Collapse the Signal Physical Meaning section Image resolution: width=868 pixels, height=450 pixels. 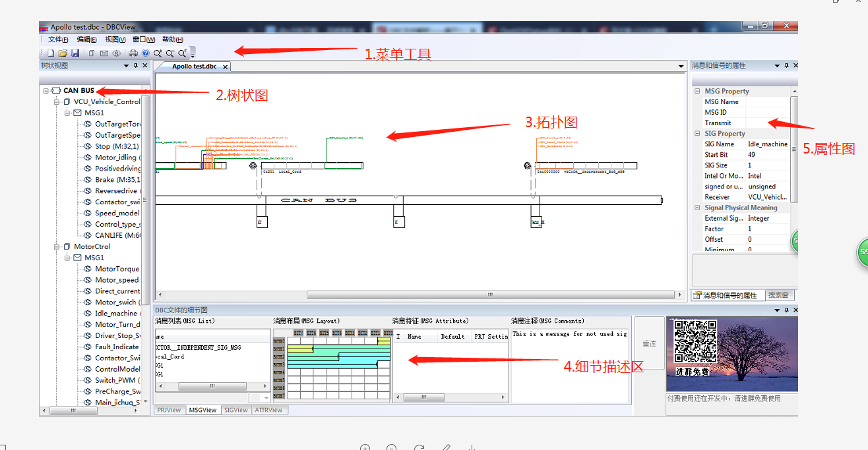(x=698, y=208)
